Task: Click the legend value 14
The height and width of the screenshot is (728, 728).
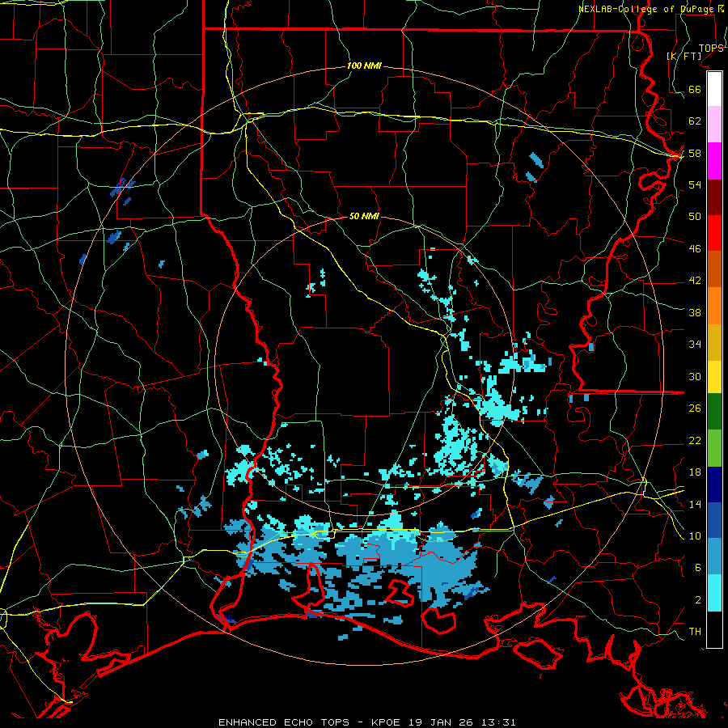Action: coord(695,504)
